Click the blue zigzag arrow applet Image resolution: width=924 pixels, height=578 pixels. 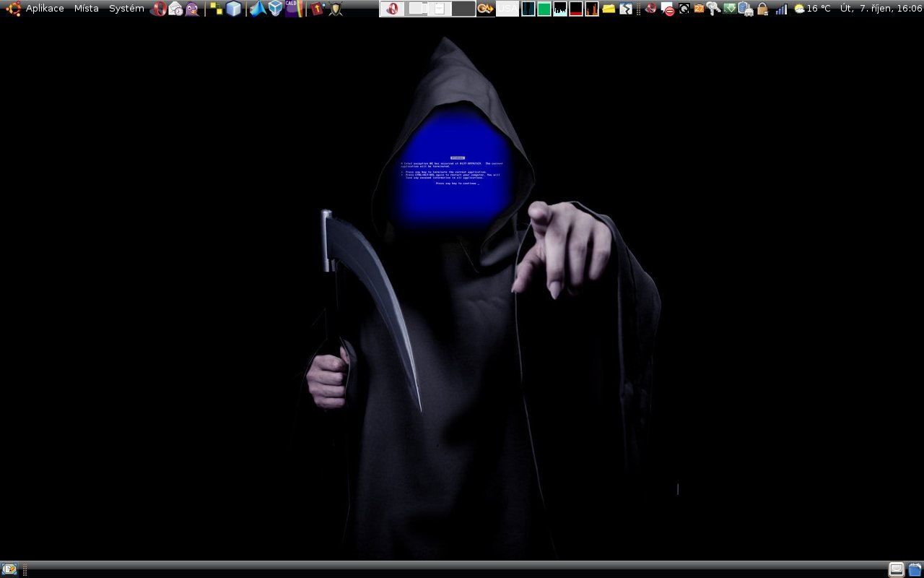click(626, 9)
